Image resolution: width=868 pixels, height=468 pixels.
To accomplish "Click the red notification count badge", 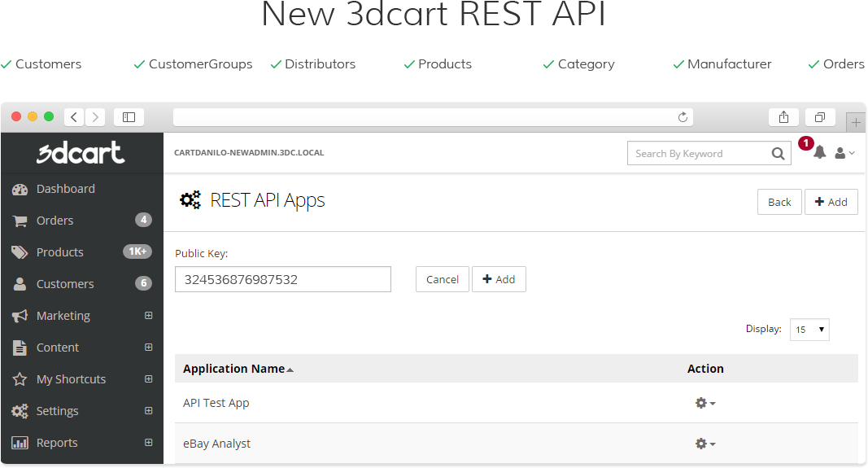I will tap(806, 143).
